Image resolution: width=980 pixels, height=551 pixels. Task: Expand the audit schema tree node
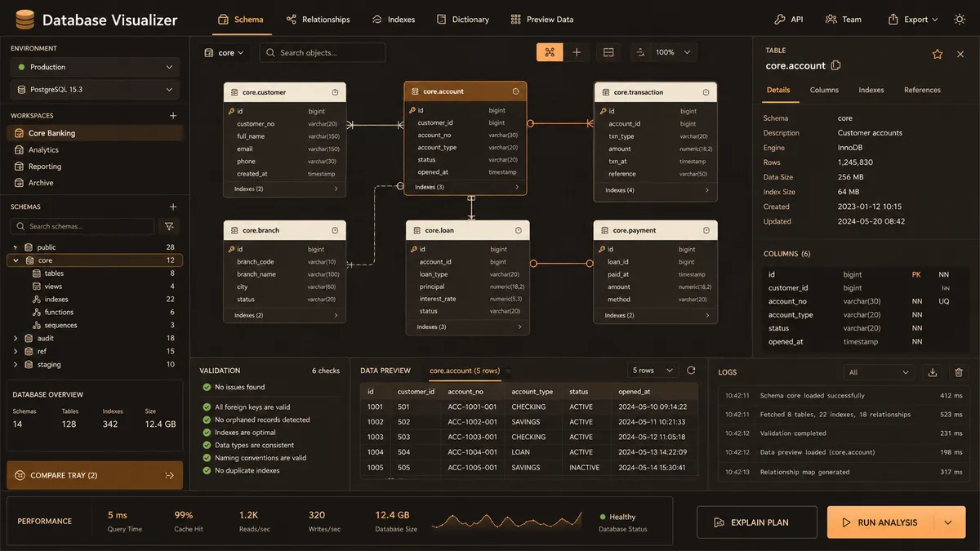16,338
